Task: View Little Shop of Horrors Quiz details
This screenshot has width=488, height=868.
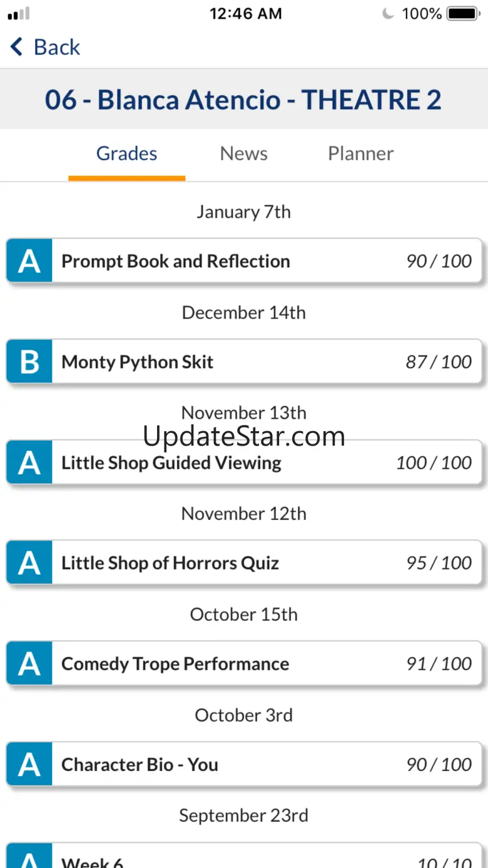Action: click(170, 563)
